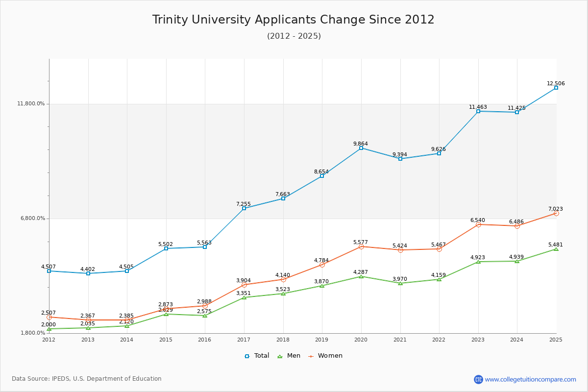Click the Total 2016 data point 5,563
This screenshot has height=392, width=588.
coord(205,247)
